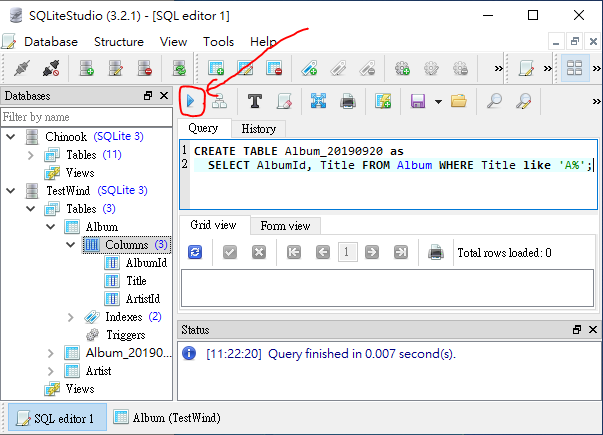Collapse TestWind Tables (3) node

pos(31,209)
